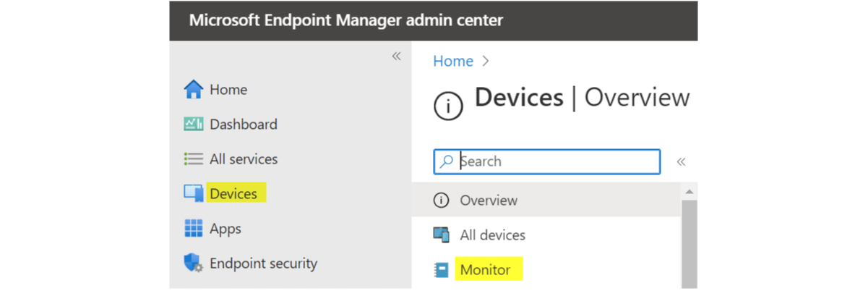This screenshot has width=868, height=291.
Task: Follow the Home breadcrumb link
Action: click(x=453, y=62)
